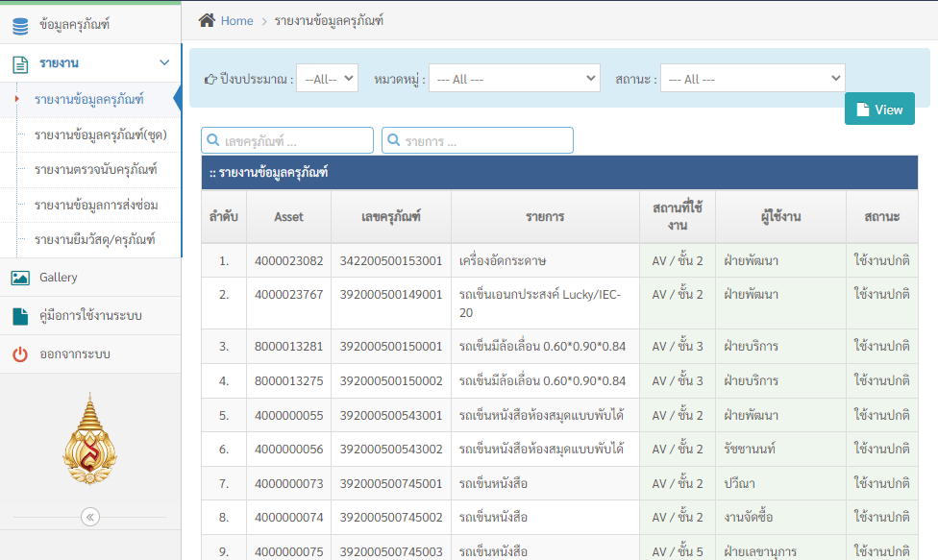Click item เครื่องอัดกระดาษ
This screenshot has width=938, height=560.
(503, 260)
